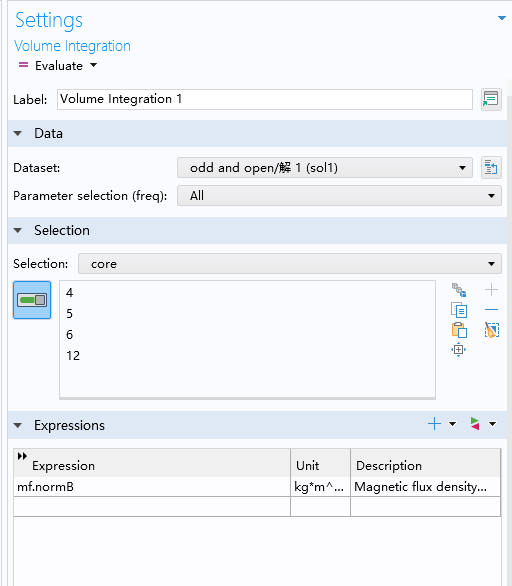This screenshot has width=512, height=586.
Task: Click Paste Selection clipboard icon
Action: [459, 330]
